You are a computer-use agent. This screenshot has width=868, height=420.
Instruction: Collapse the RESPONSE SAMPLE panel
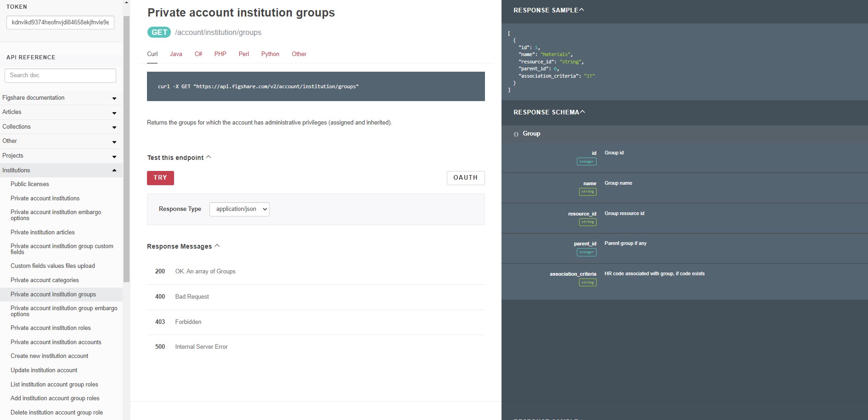click(x=549, y=10)
